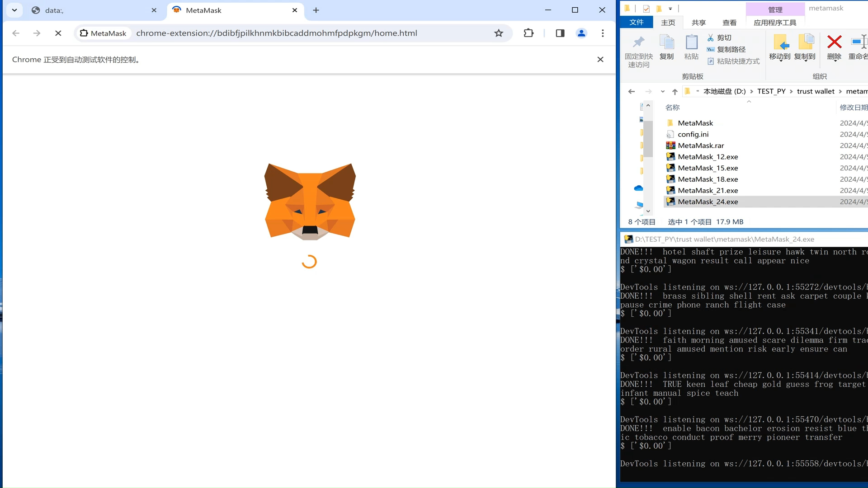
Task: Click 本地磁盘 (D:) breadcrumb
Action: point(724,91)
